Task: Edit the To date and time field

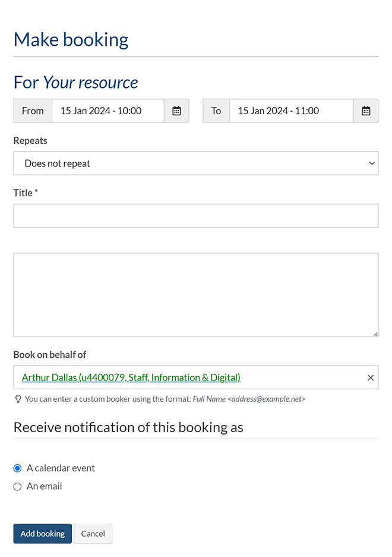Action: [291, 111]
